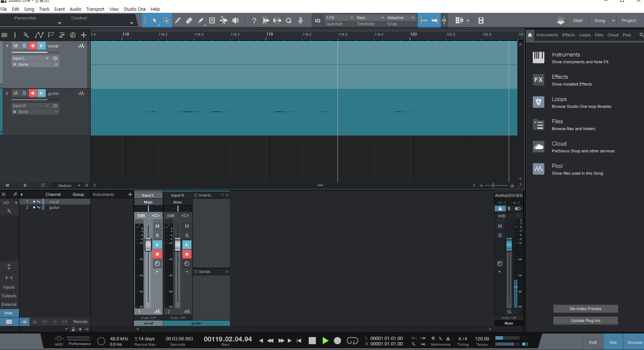Click the Update Plug-Ins button
This screenshot has height=350, width=644.
(585, 321)
